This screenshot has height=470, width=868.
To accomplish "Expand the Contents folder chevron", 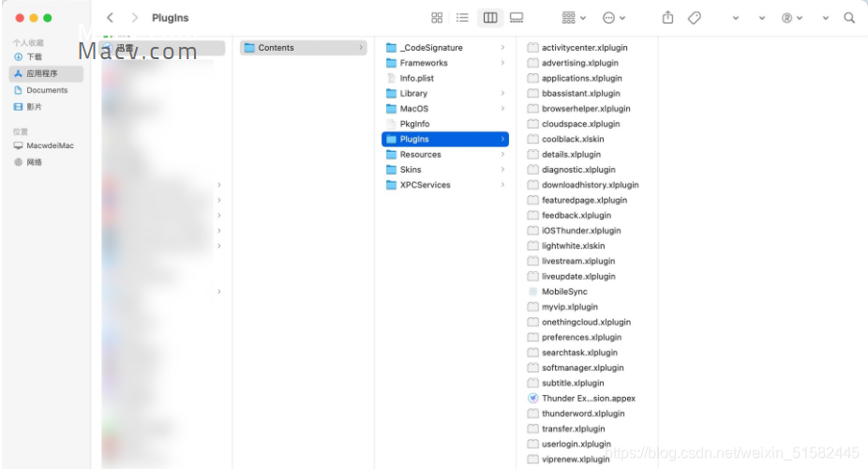I will pos(361,48).
